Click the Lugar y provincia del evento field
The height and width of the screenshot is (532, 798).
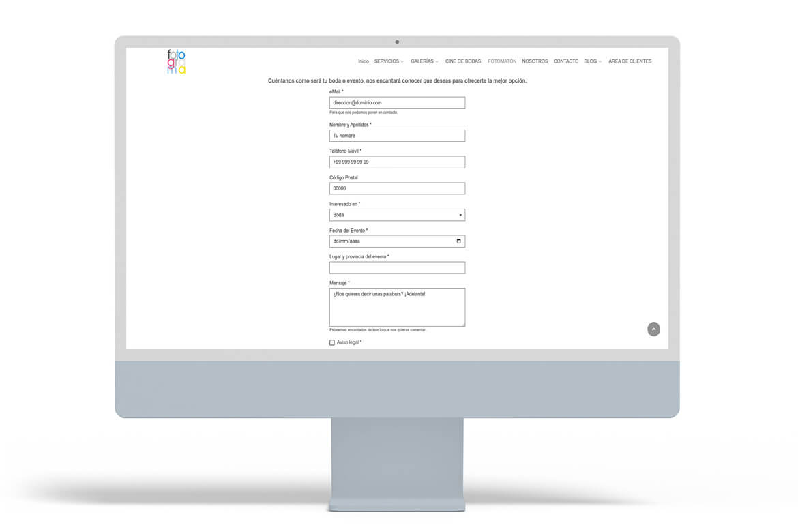tap(397, 268)
